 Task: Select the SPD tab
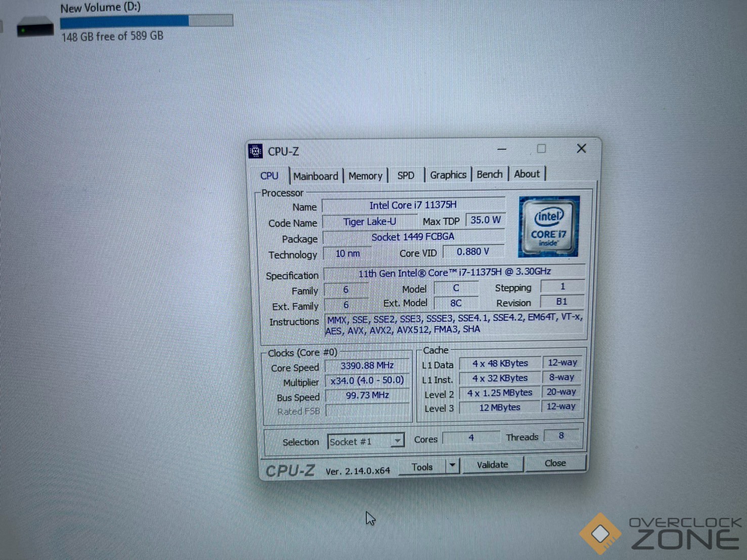point(406,176)
